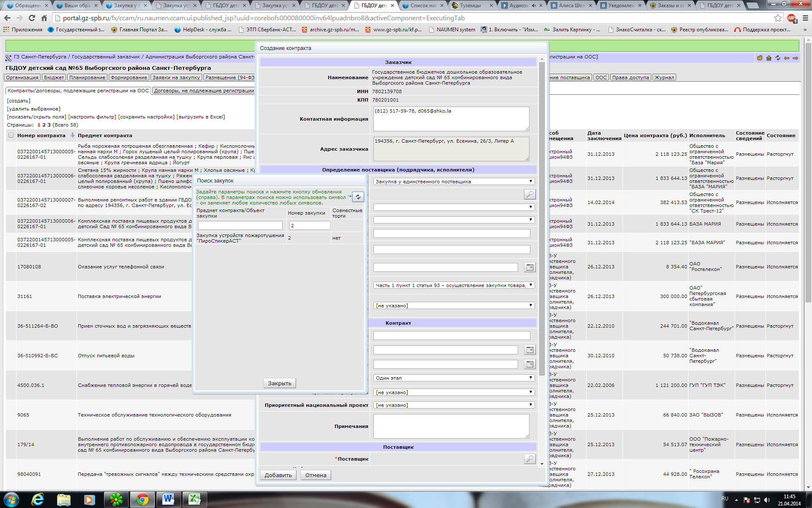The height and width of the screenshot is (508, 812).
Task: Click the yellow forward arrow in portal toolbar
Action: tap(796, 58)
